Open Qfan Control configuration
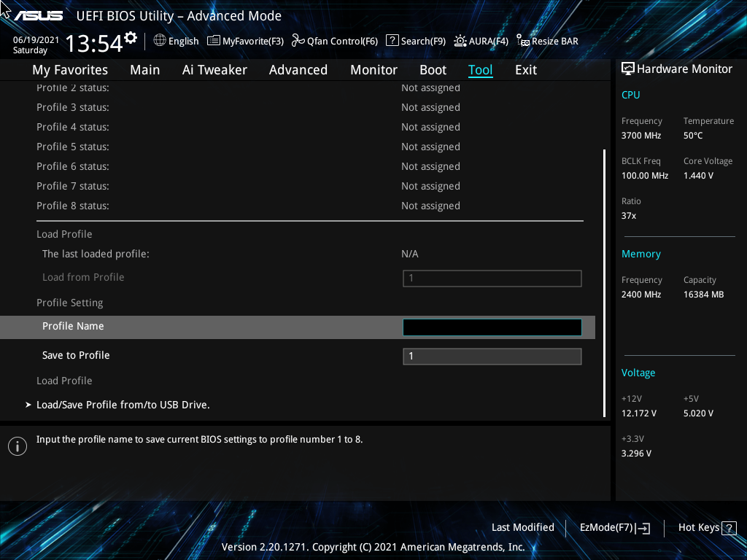The height and width of the screenshot is (560, 747). tap(334, 41)
